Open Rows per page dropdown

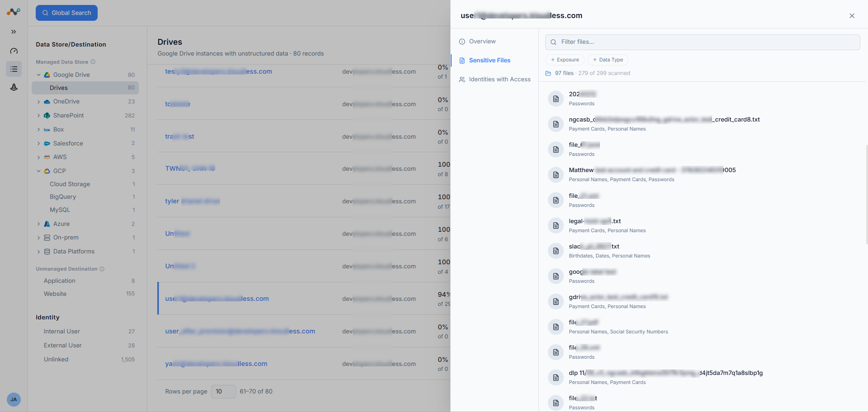(x=223, y=392)
